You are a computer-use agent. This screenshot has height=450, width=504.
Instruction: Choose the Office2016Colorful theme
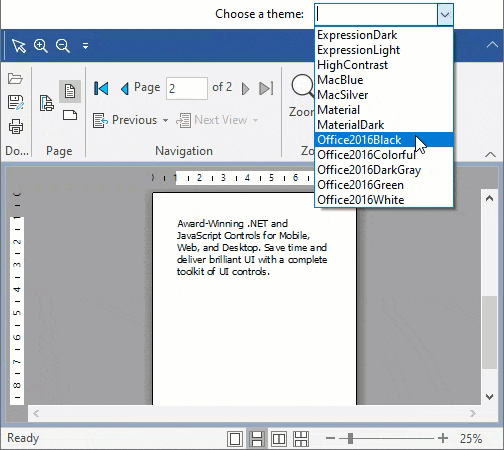point(384,155)
